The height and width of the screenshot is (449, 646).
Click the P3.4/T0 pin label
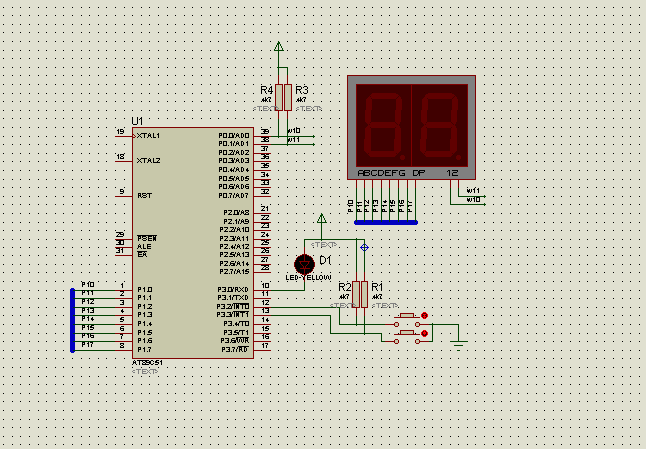pyautogui.click(x=236, y=324)
